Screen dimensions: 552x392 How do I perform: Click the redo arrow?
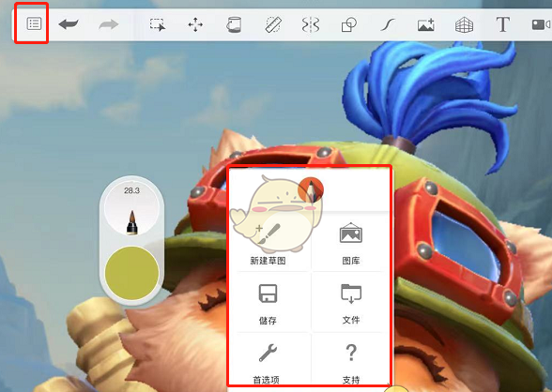109,24
